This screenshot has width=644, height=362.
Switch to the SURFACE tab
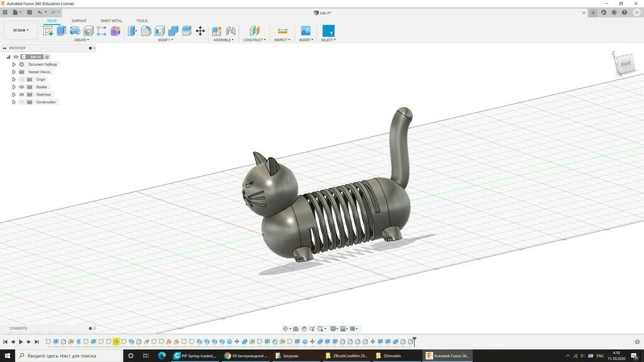[79, 21]
